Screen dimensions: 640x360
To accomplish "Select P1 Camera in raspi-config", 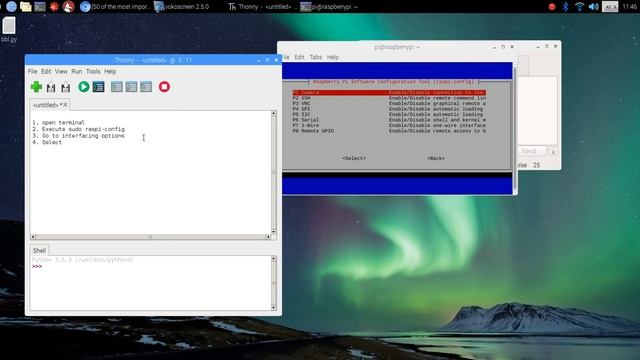I will click(x=389, y=93).
